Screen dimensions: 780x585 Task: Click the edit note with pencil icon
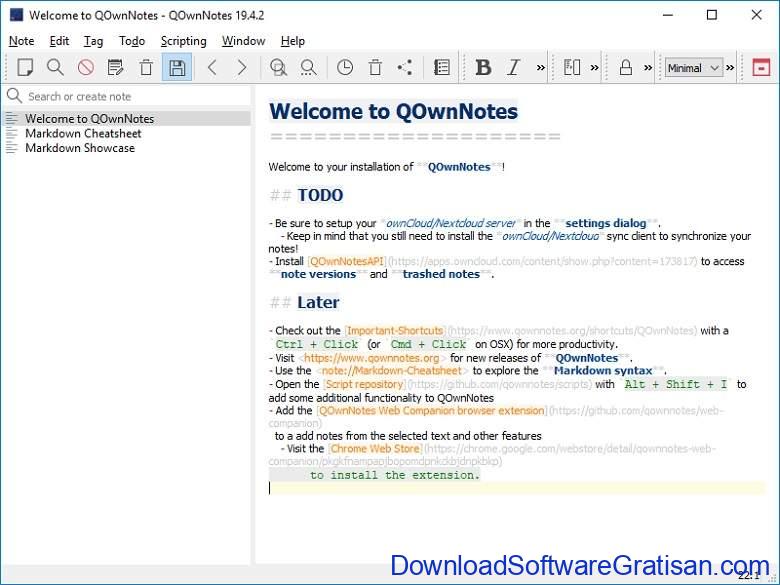[115, 67]
